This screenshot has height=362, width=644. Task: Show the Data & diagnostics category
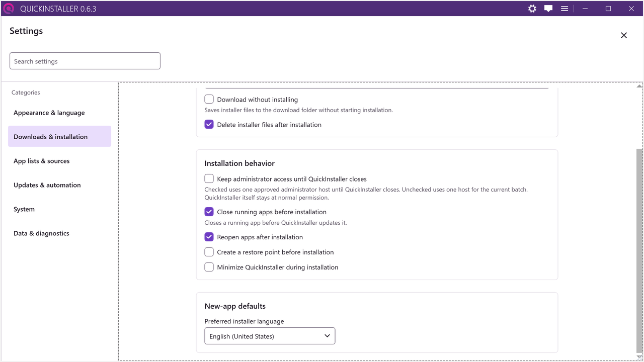coord(59,233)
